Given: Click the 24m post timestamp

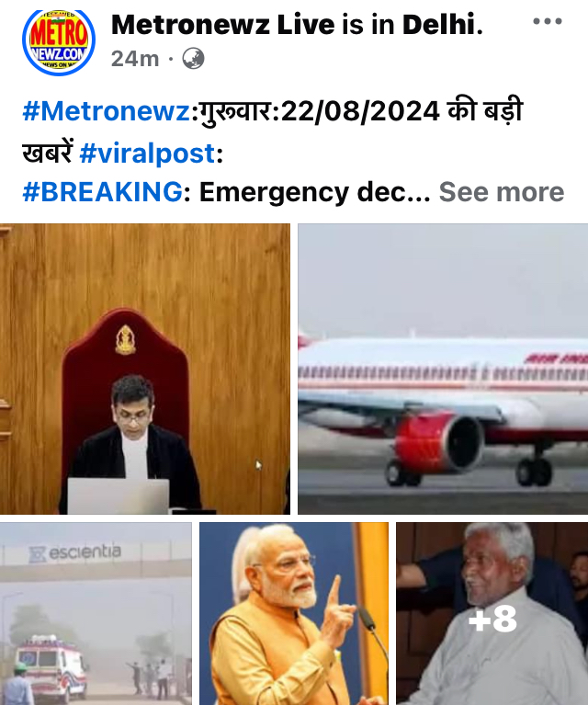Looking at the screenshot, I should 135,59.
